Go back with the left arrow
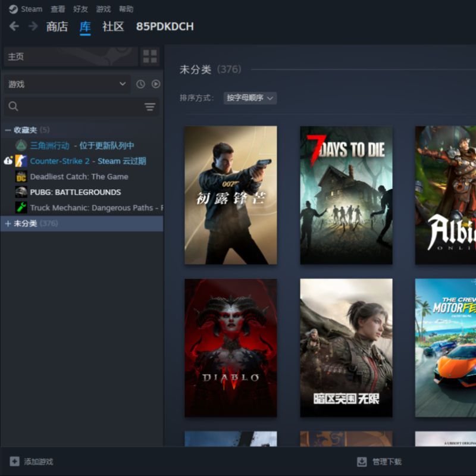This screenshot has height=476, width=476. (x=14, y=26)
